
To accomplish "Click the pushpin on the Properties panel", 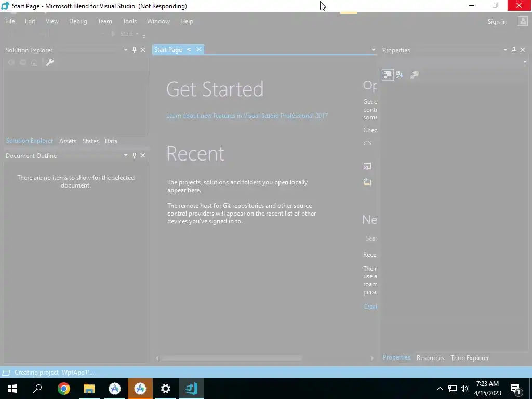I will [x=514, y=50].
